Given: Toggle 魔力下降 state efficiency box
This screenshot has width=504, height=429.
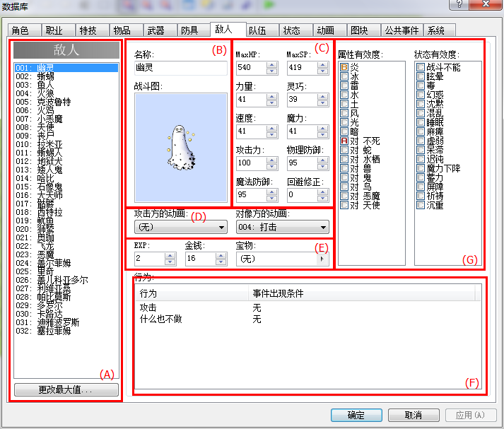Looking at the screenshot, I should pyautogui.click(x=421, y=168).
